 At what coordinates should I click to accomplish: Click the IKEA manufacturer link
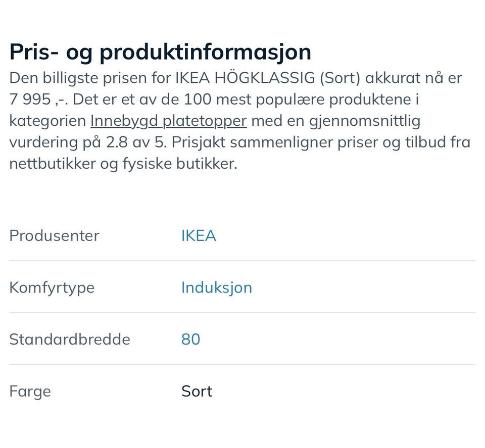tap(199, 236)
